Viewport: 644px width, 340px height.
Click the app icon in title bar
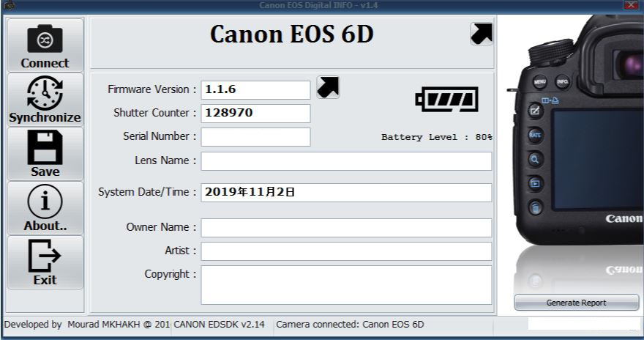point(9,5)
